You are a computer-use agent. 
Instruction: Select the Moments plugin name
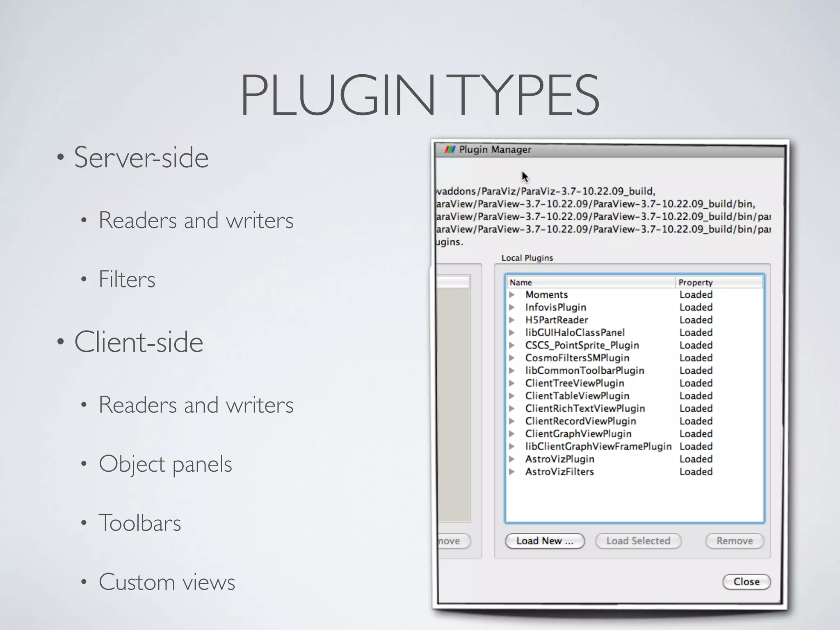coord(546,294)
